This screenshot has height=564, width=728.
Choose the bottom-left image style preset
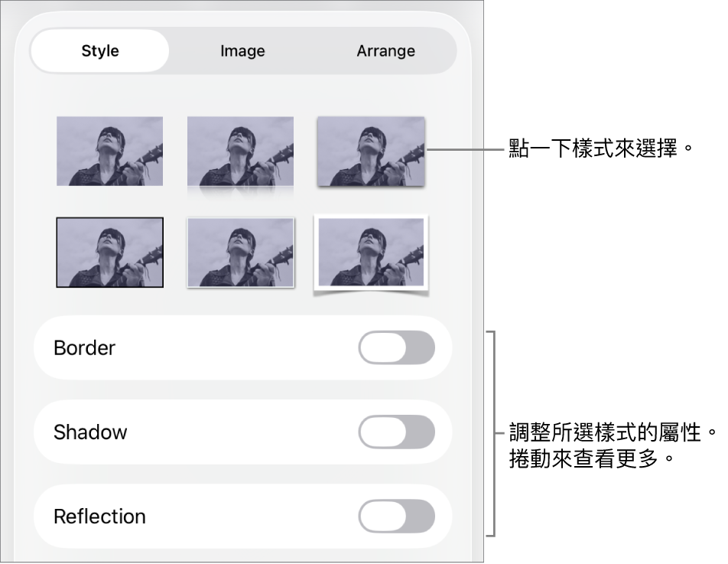(x=109, y=252)
